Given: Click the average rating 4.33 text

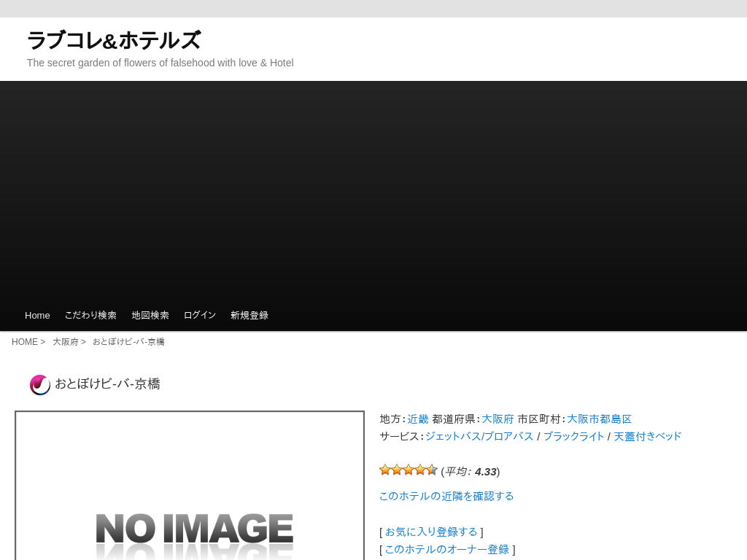Looking at the screenshot, I should [x=471, y=472].
